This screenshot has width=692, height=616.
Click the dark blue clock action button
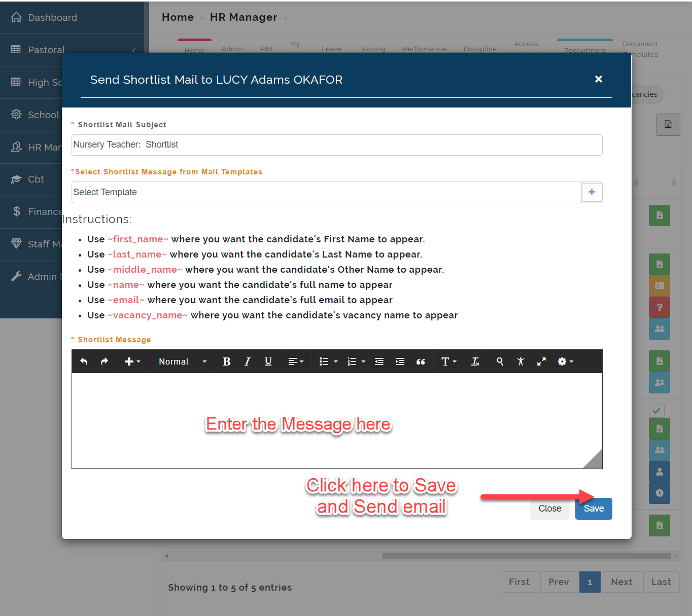tap(660, 493)
